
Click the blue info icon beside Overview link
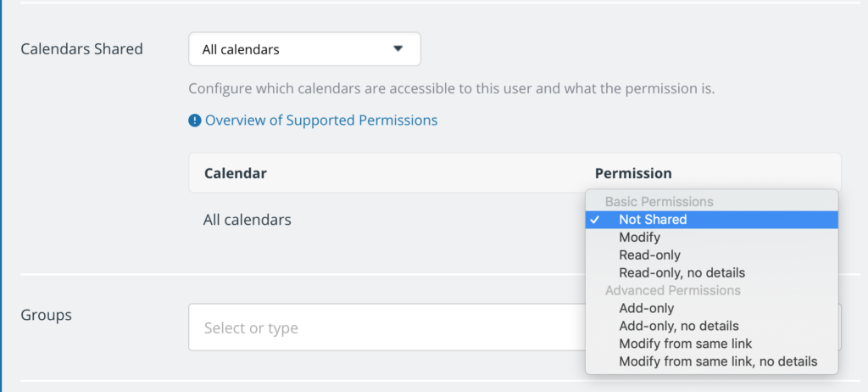click(x=195, y=120)
